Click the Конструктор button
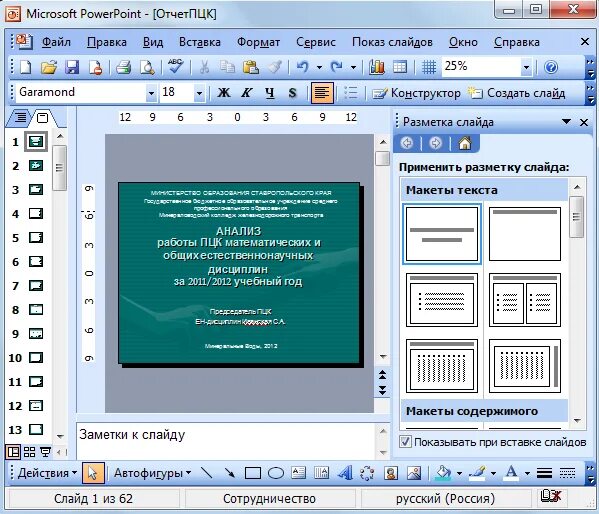Screen dimensions: 599x514 (x=416, y=93)
